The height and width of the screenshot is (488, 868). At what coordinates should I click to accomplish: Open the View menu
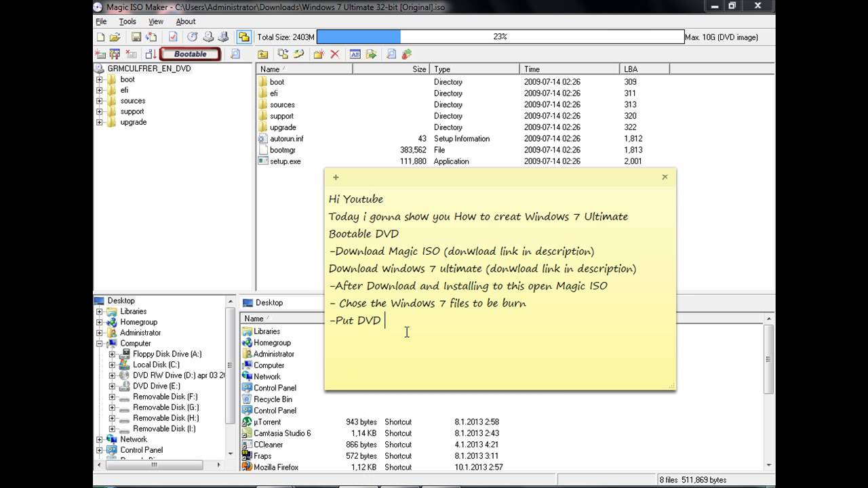coord(156,22)
